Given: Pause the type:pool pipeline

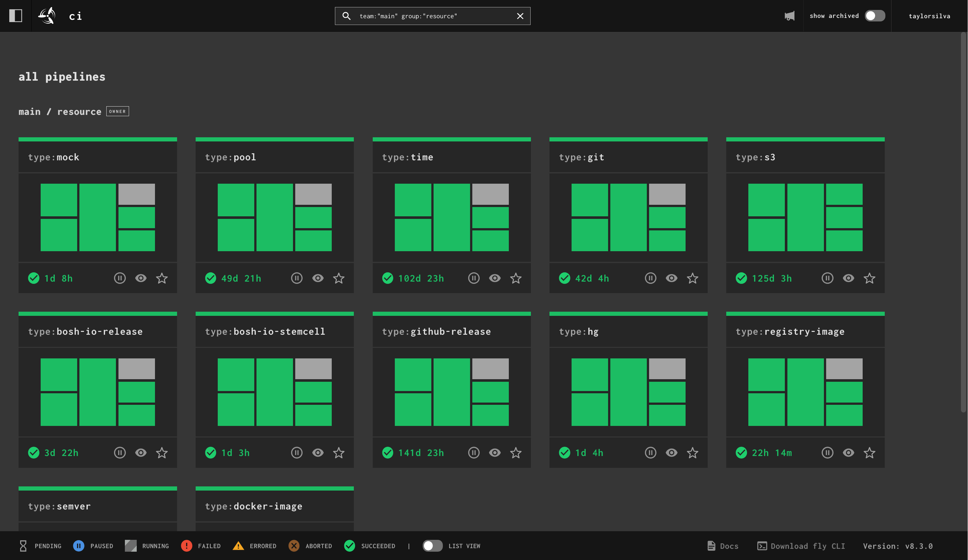Looking at the screenshot, I should 297,278.
